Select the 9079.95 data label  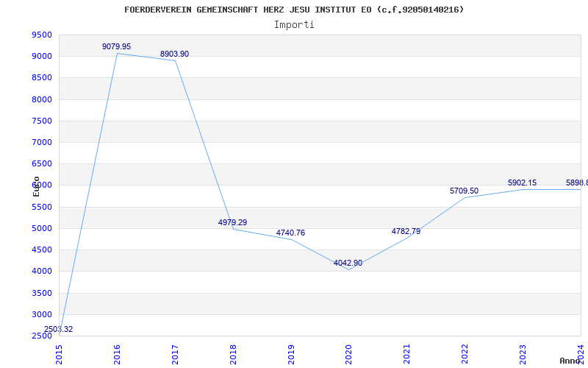(117, 46)
